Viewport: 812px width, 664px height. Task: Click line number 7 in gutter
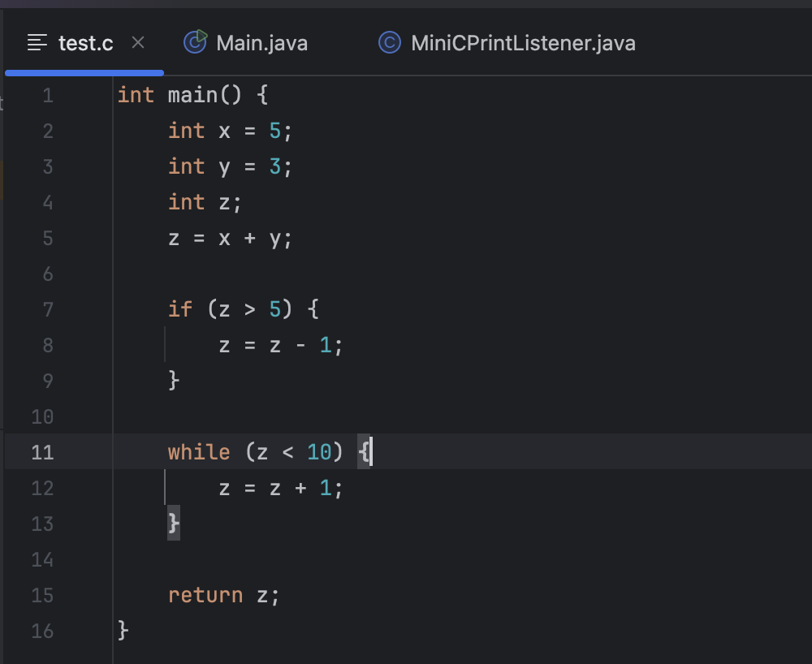48,309
